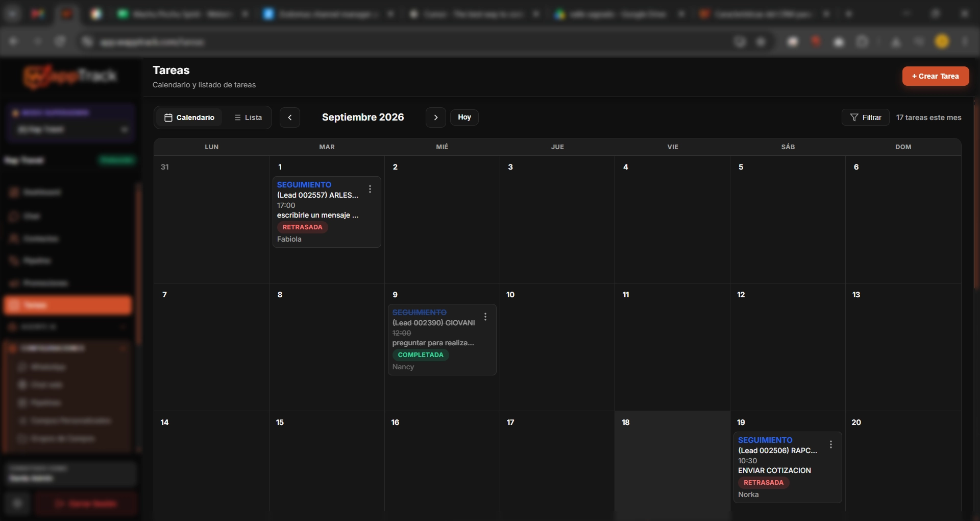Viewport: 980px width, 521px height.
Task: Click '(Lead 002506) RAPC...' text
Action: tap(778, 451)
